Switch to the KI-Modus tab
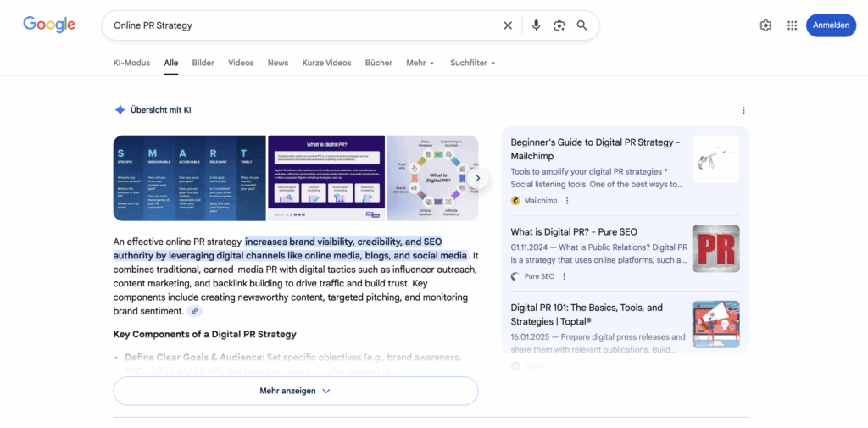The image size is (868, 428). click(131, 63)
